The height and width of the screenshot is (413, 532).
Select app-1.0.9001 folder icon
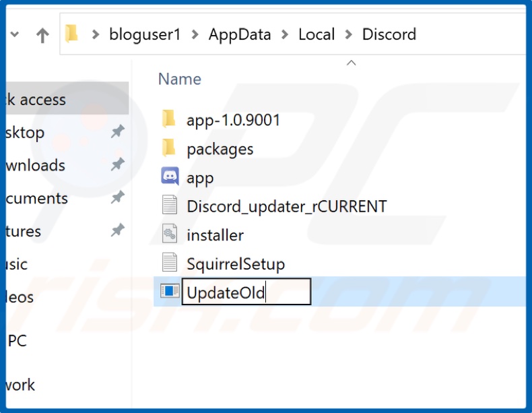pyautogui.click(x=168, y=119)
